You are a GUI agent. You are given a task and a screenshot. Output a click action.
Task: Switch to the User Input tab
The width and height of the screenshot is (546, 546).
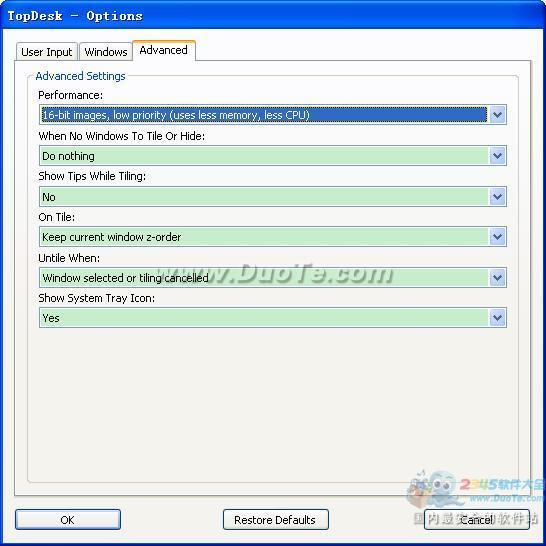tap(47, 52)
